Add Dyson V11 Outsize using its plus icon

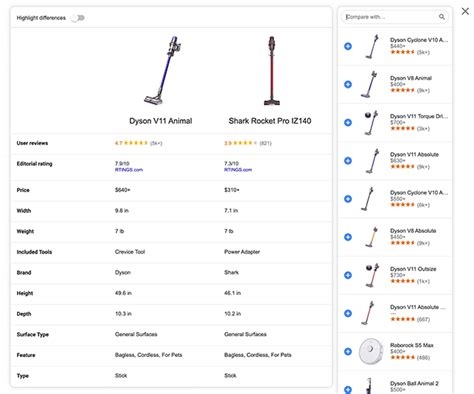click(x=348, y=275)
